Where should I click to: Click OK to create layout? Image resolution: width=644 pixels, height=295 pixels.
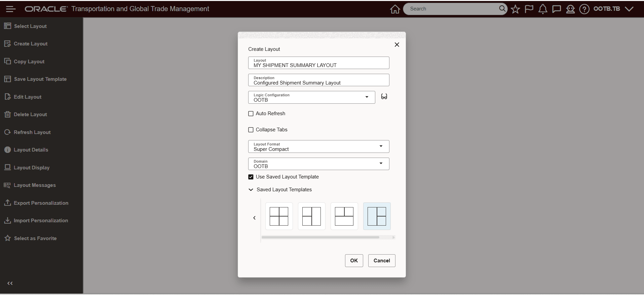(354, 261)
